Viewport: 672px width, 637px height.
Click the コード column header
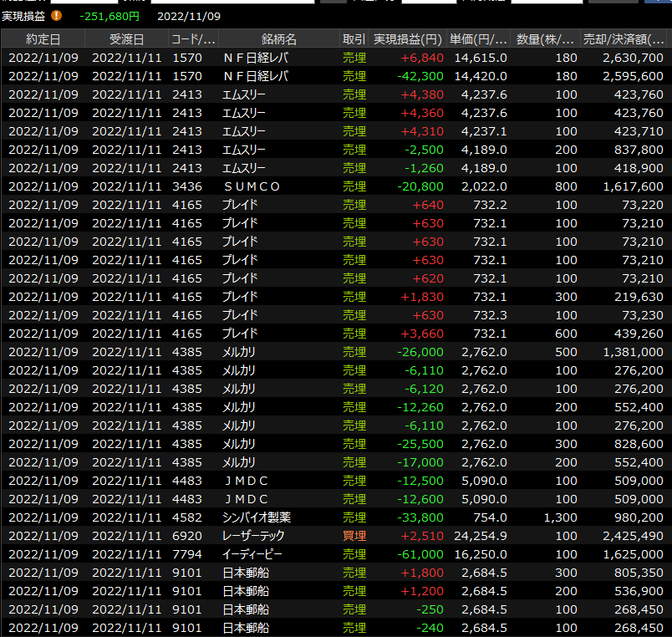pyautogui.click(x=193, y=39)
